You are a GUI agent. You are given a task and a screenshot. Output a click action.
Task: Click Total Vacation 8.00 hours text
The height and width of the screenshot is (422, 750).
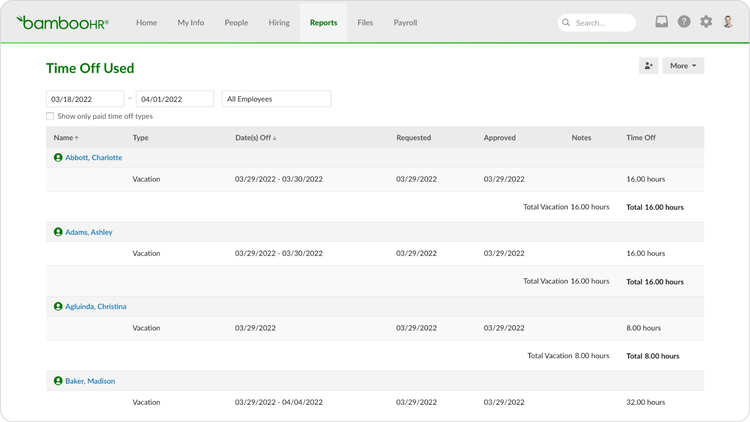568,356
